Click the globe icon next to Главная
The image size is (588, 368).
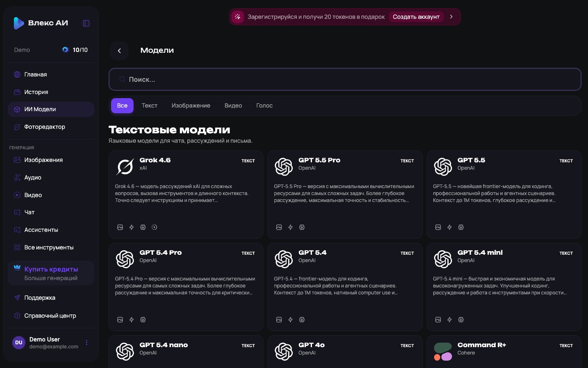click(x=17, y=74)
